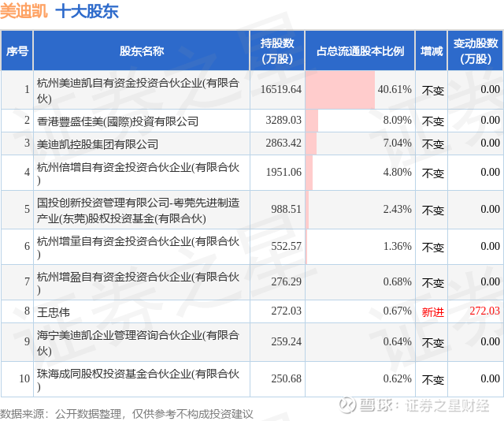Click the 1.36% percentage
Viewport: 504px width, 421px height.
pyautogui.click(x=397, y=246)
